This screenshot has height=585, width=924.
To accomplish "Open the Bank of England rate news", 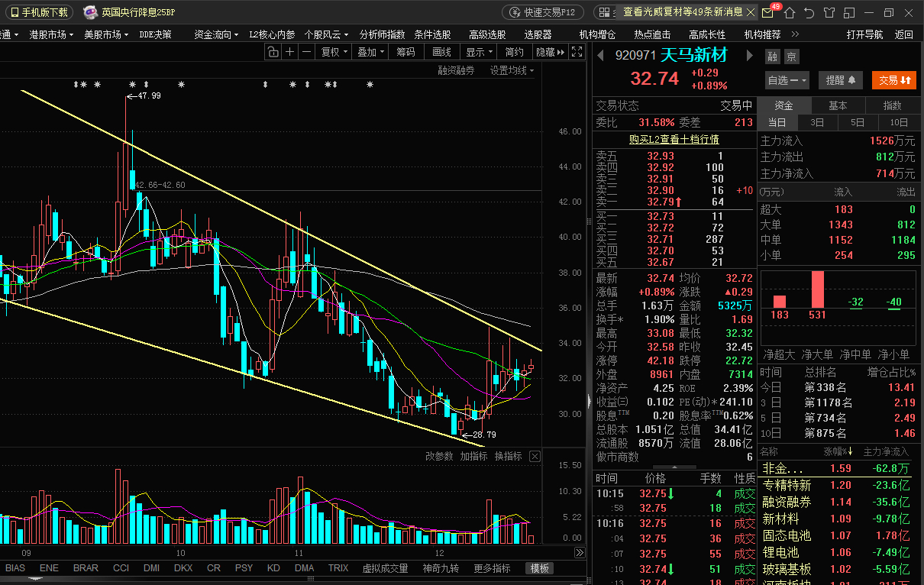I will 138,12.
